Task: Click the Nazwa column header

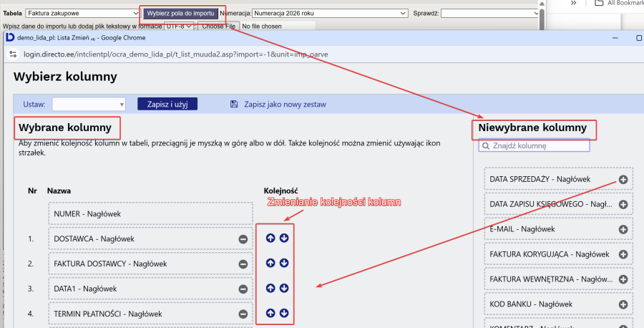Action: (59, 190)
